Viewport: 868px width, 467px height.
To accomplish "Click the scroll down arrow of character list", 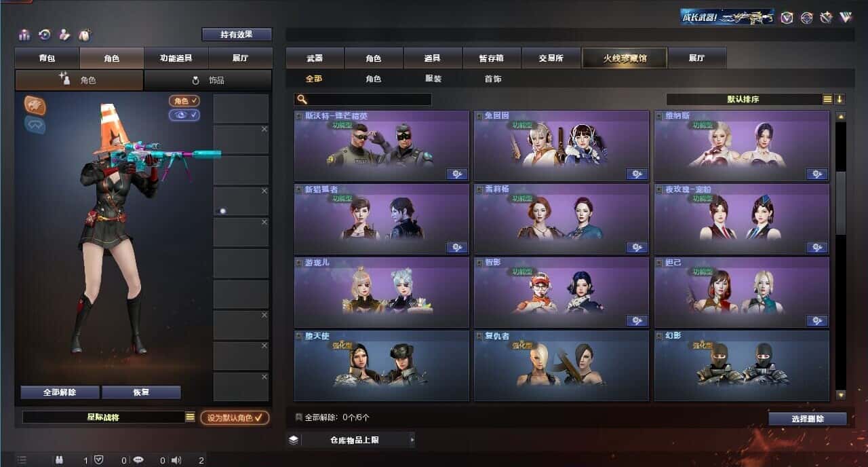I will point(841,394).
